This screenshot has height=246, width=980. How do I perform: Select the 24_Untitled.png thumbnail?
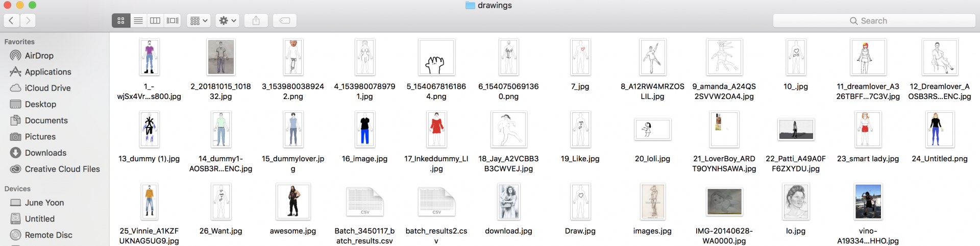[x=940, y=130]
